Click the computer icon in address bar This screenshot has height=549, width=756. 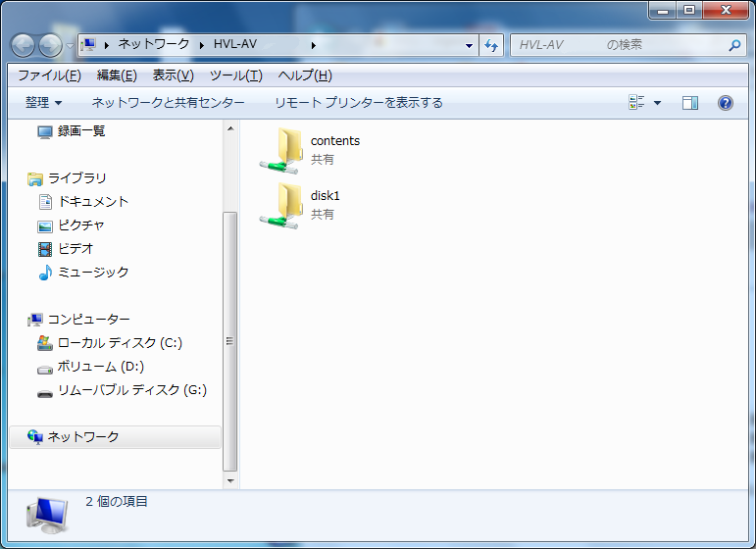(88, 45)
